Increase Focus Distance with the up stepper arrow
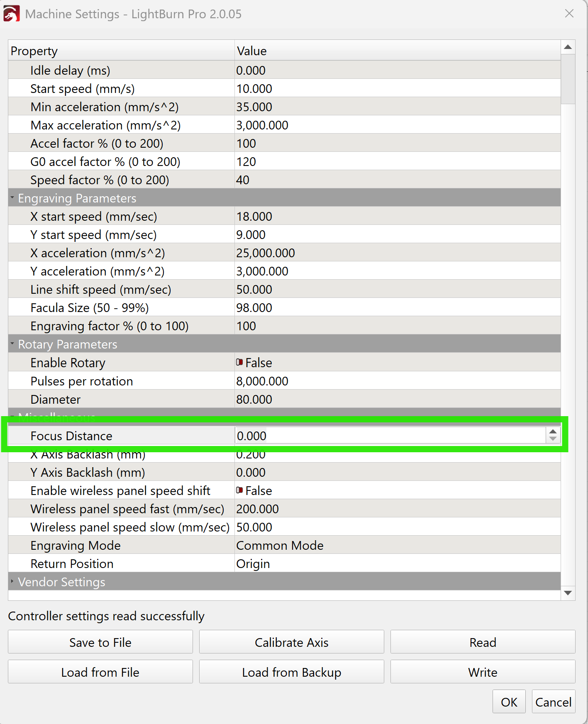 coord(552,432)
